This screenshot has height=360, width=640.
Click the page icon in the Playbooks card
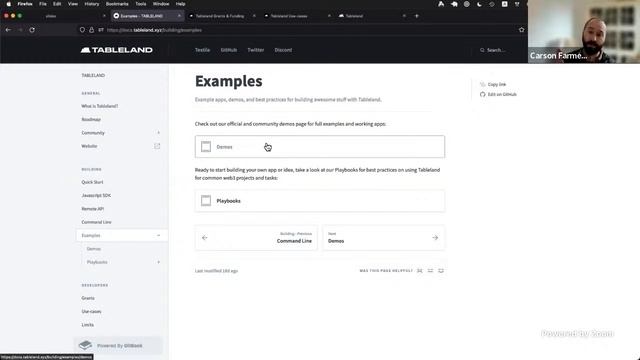(206, 200)
